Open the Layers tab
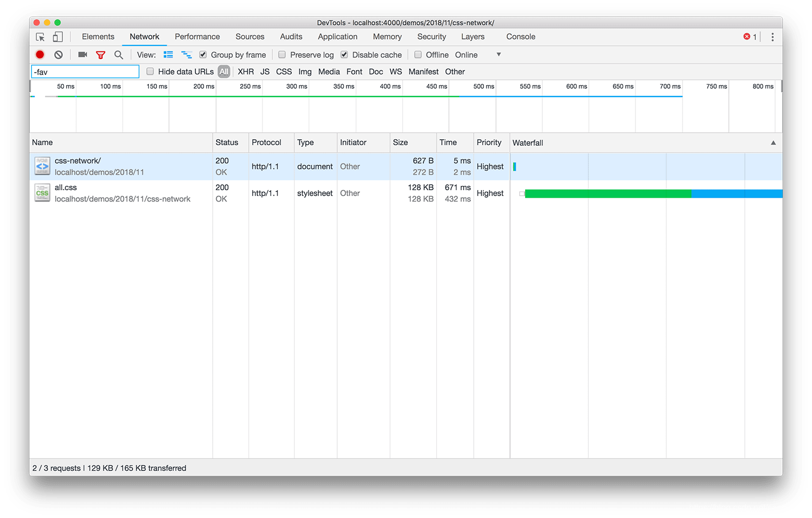The height and width of the screenshot is (518, 812). (x=473, y=37)
